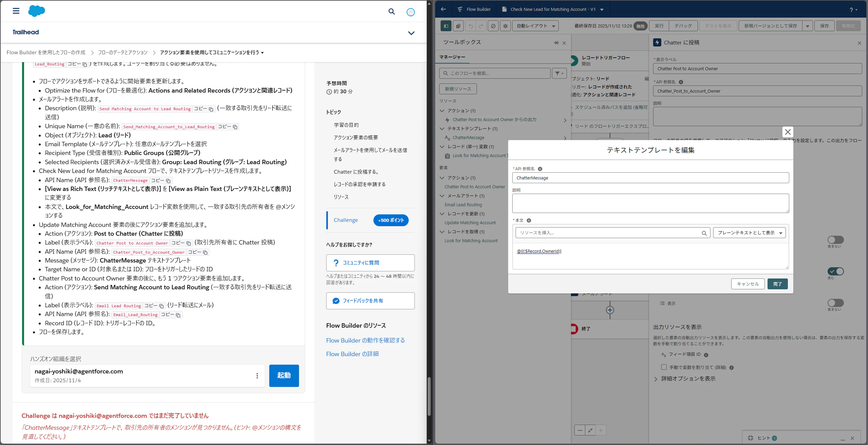868x445 pixels.
Task: Click キャンセル in the text template dialog
Action: click(x=748, y=284)
